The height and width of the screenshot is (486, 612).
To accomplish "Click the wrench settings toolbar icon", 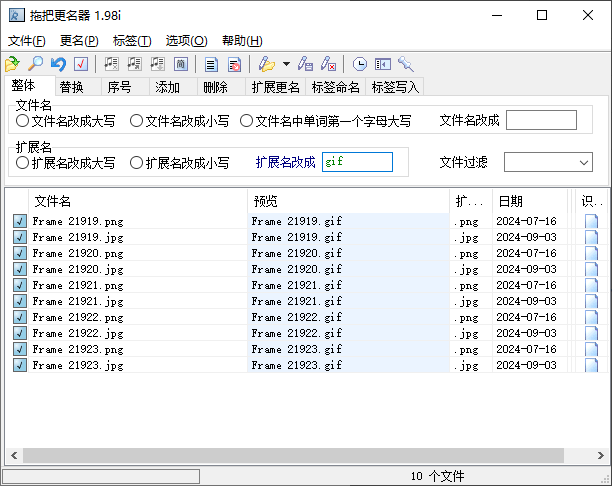I will pos(405,64).
